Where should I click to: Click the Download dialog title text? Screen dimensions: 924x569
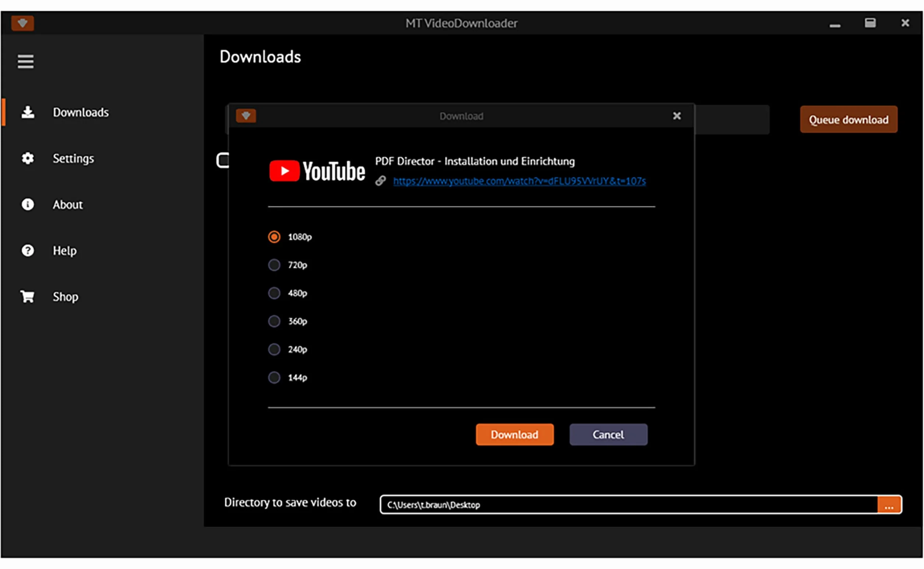tap(462, 116)
